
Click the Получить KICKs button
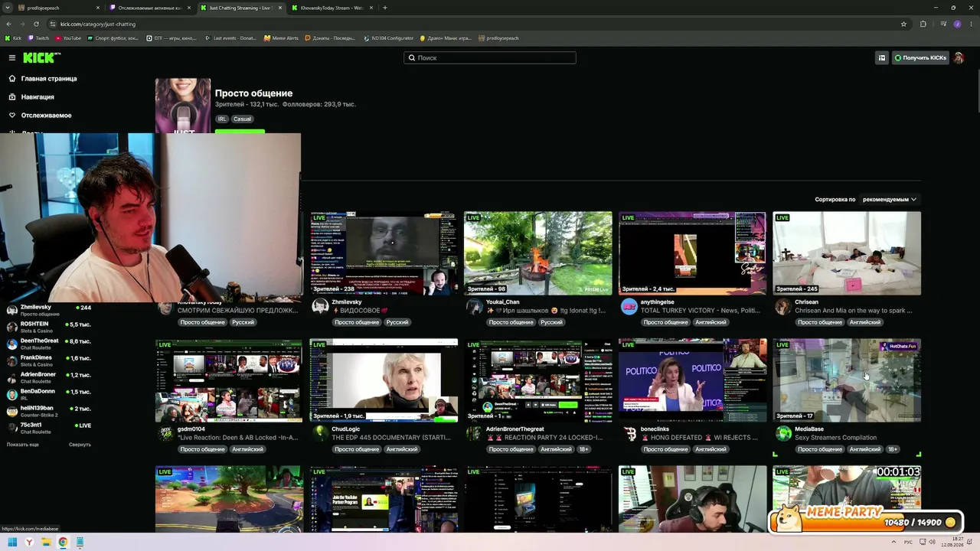920,57
